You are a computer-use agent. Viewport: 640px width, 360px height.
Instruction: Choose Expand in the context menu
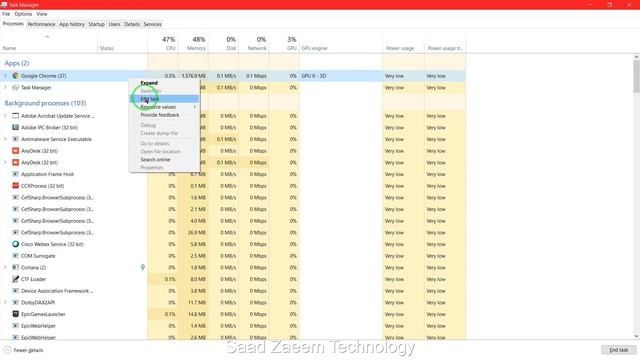click(164, 83)
